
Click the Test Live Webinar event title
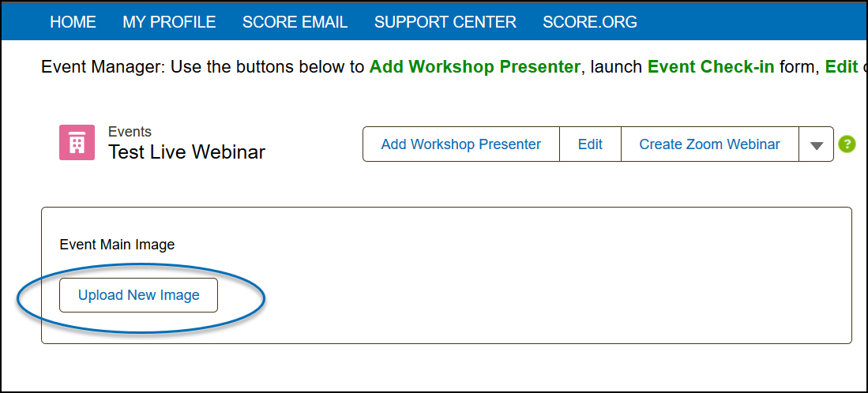(x=186, y=152)
